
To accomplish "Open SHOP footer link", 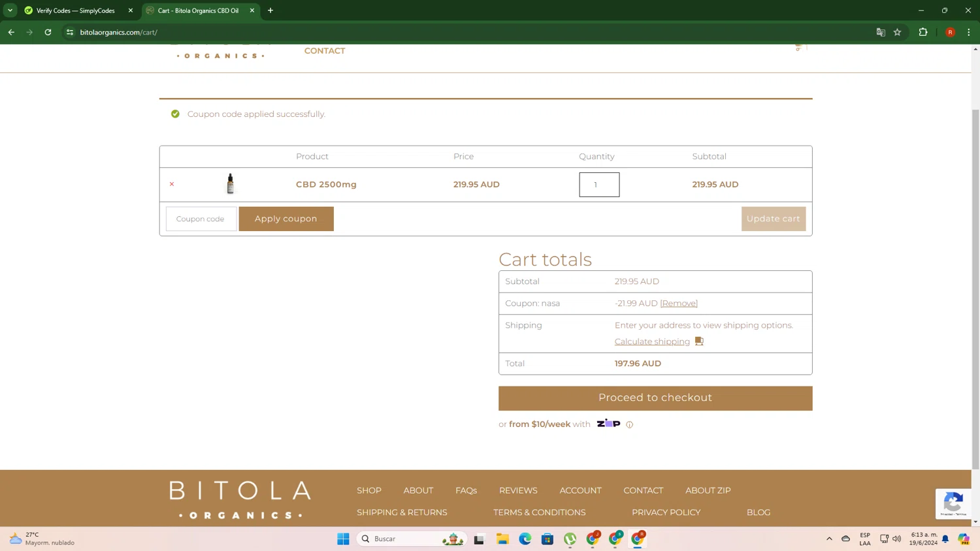I will [369, 490].
